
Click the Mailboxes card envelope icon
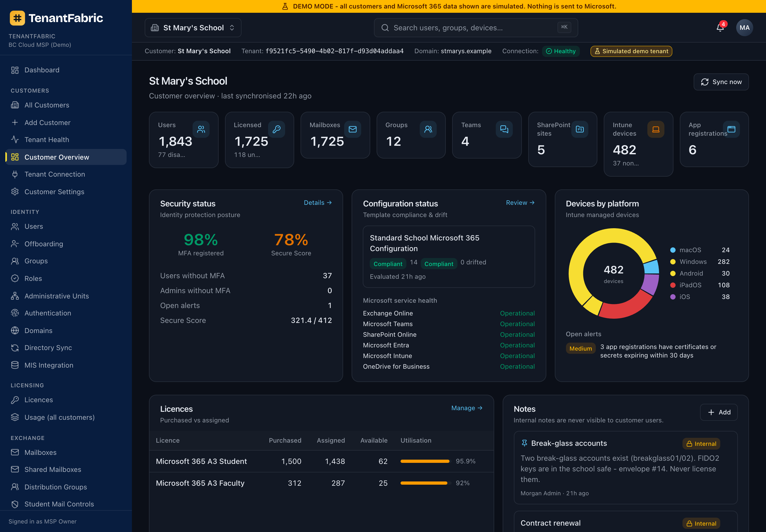353,129
